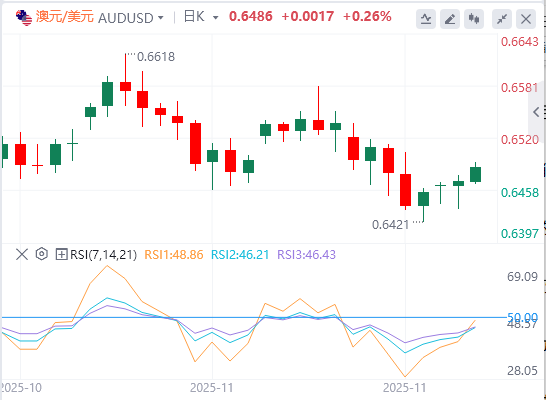This screenshot has width=546, height=400.
Task: Open the AUDUSD symbol dropdown
Action: click(161, 17)
